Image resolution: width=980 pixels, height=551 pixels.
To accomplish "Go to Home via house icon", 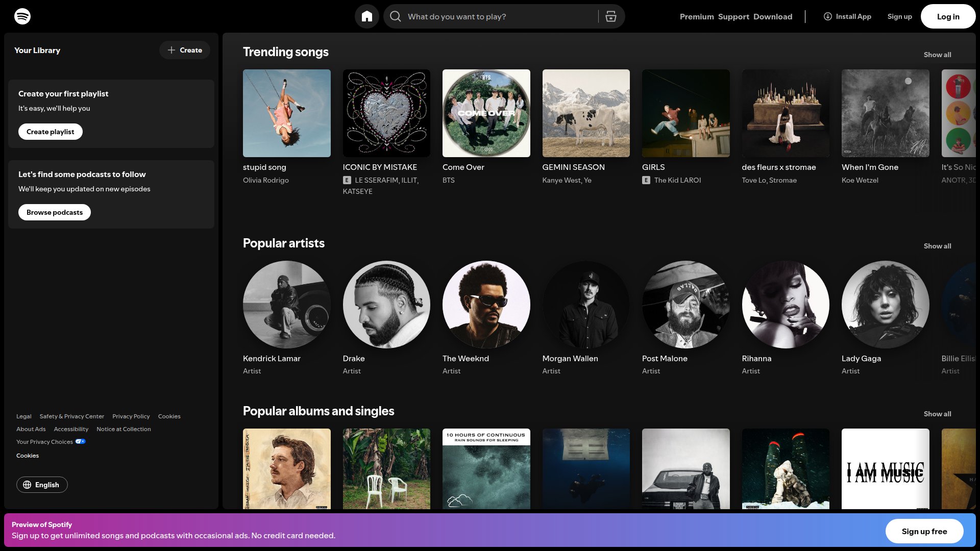I will click(x=367, y=16).
